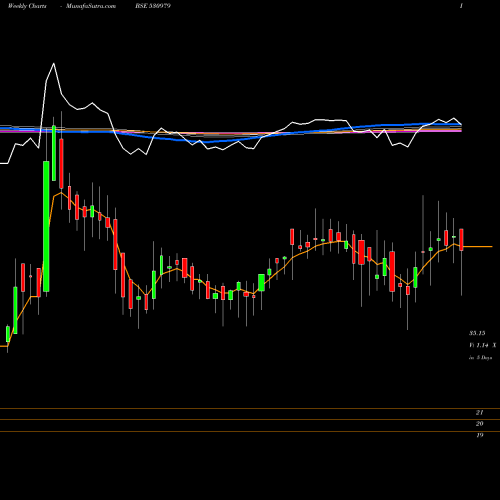This screenshot has height=500, width=500.
Task: Click the 'in 5 Days' label
Action: click(x=481, y=358)
